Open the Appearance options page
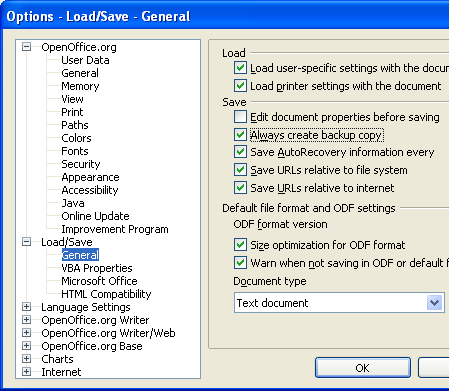 [90, 177]
